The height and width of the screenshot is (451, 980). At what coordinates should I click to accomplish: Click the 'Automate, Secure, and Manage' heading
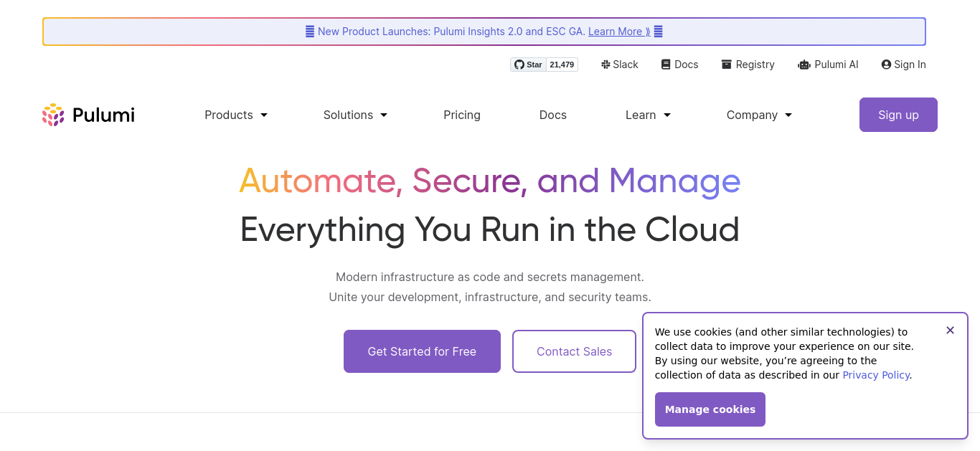click(490, 181)
